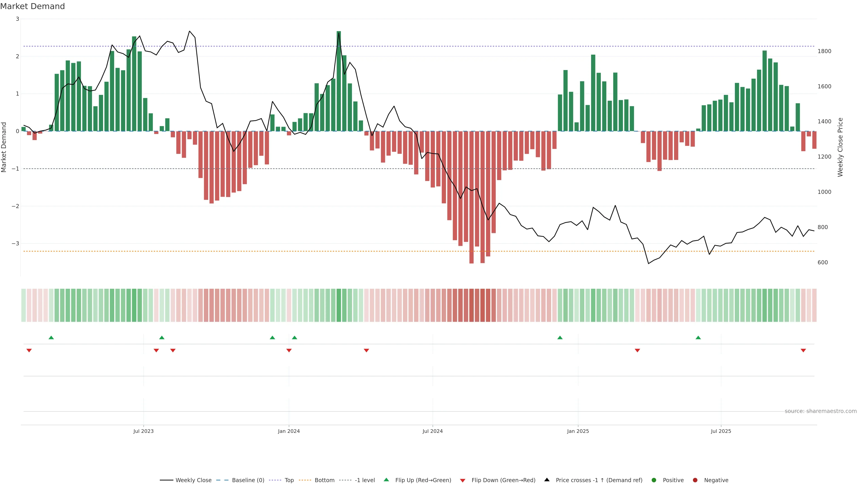Click the Weekly Close Price axis title
868x488 pixels.
coord(840,147)
